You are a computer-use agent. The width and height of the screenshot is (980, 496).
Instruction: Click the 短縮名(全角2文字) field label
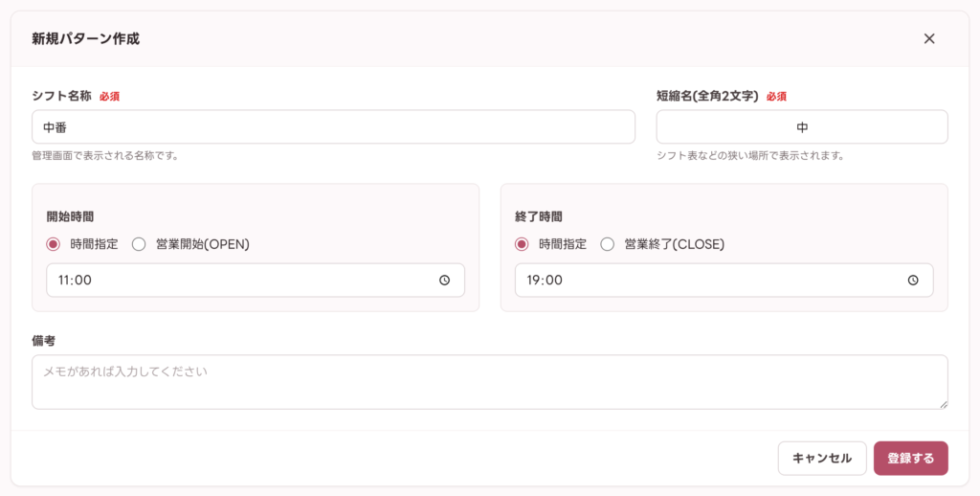(707, 97)
